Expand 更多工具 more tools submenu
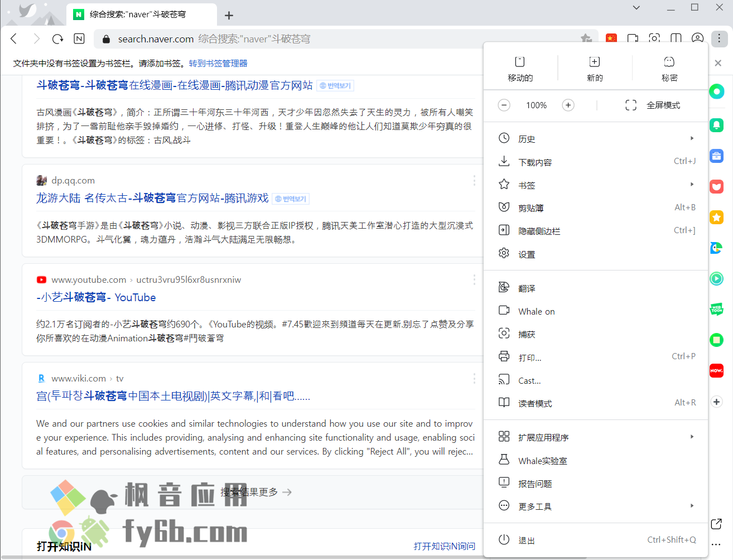Image resolution: width=733 pixels, height=560 pixels. [596, 506]
